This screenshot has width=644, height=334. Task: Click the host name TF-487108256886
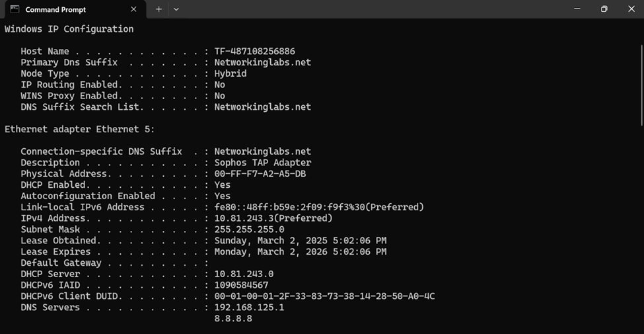[x=255, y=52]
